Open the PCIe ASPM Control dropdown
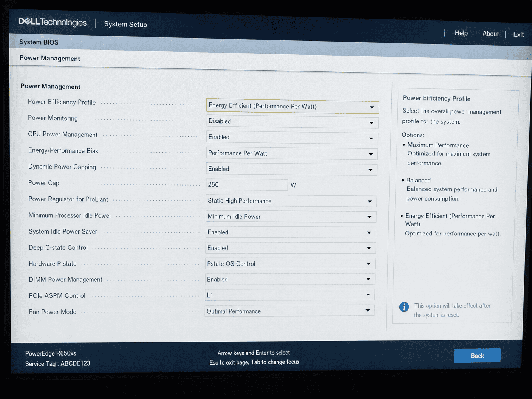Image resolution: width=532 pixels, height=399 pixels. (x=290, y=295)
